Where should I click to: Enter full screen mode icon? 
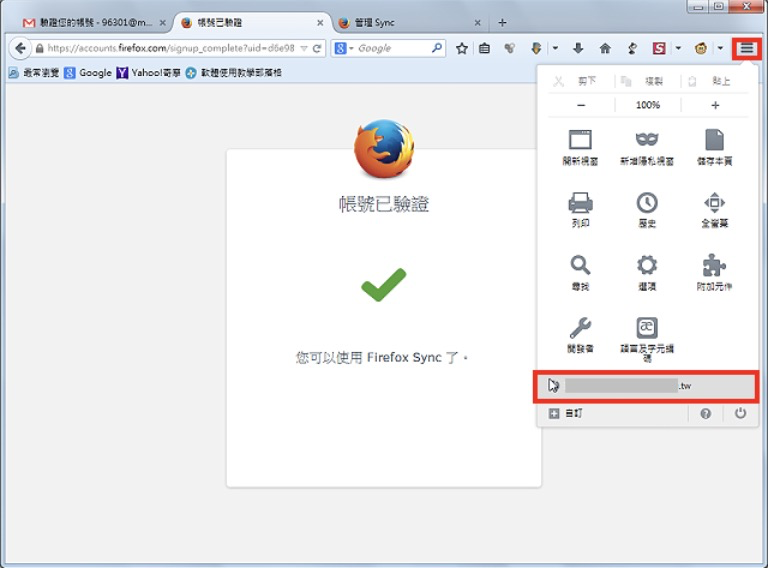tap(715, 210)
